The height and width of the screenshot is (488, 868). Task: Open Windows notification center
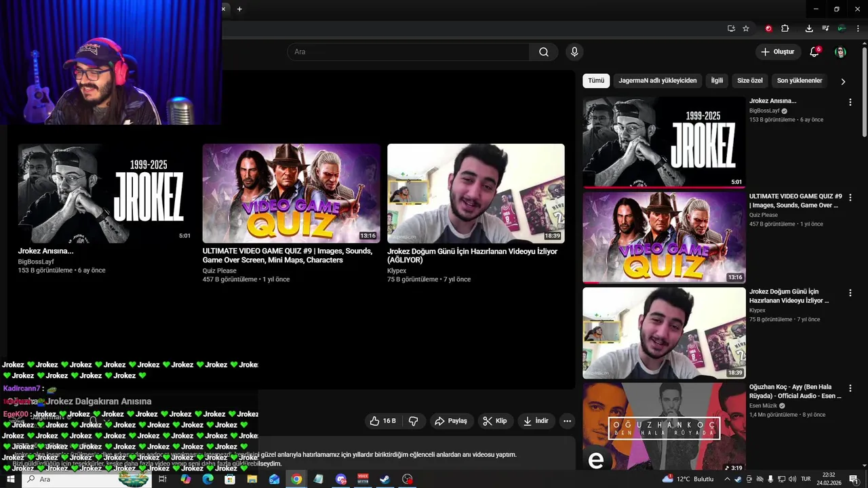click(854, 479)
